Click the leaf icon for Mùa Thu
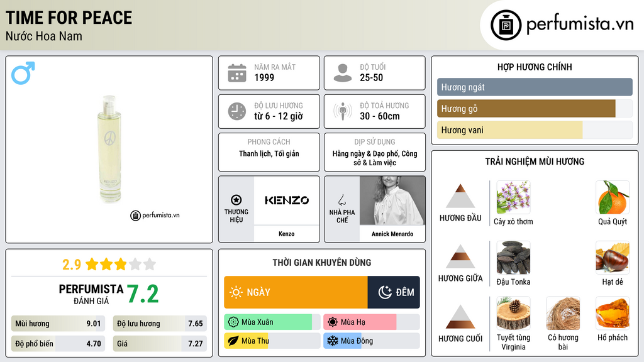Image resolution: width=644 pixels, height=362 pixels. pos(233,341)
